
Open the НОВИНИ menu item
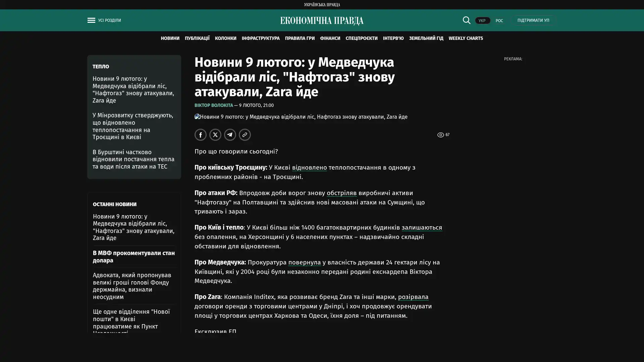(x=170, y=38)
